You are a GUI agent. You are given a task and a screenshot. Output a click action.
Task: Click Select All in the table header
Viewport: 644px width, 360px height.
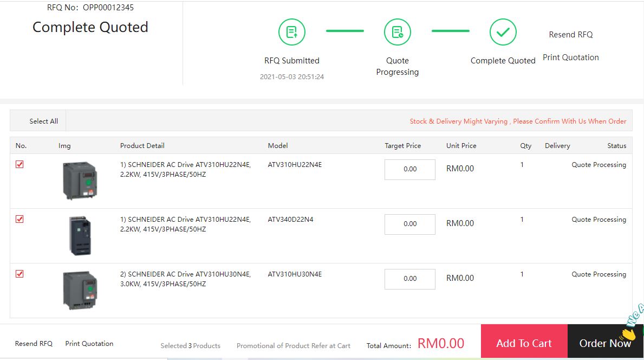pos(43,121)
